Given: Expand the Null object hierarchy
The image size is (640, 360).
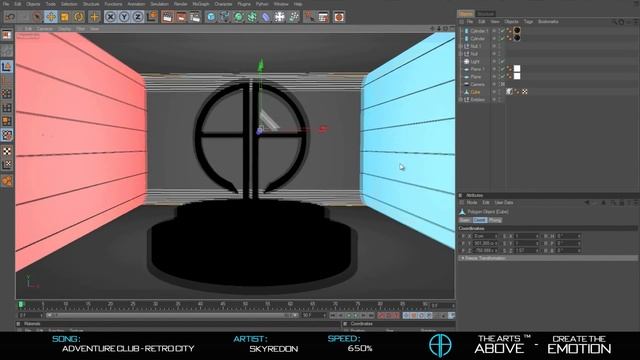Looking at the screenshot, I should click(461, 54).
